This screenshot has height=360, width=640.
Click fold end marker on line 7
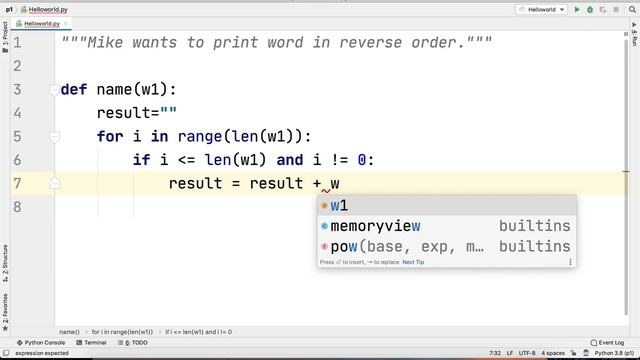(x=54, y=183)
